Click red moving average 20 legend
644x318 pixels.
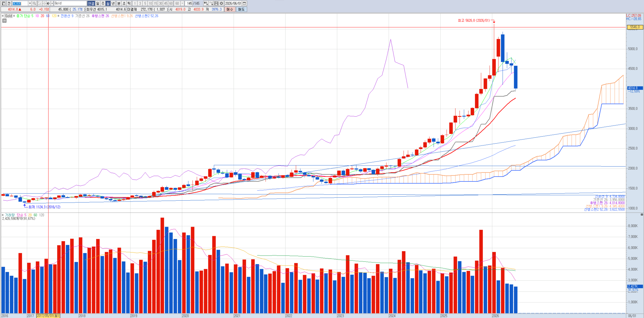pos(42,16)
